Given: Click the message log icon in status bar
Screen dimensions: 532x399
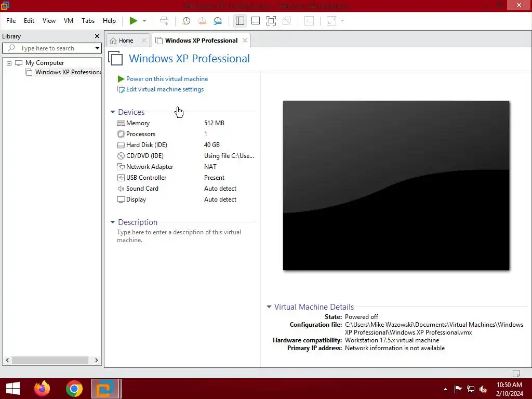Looking at the screenshot, I should tap(516, 373).
